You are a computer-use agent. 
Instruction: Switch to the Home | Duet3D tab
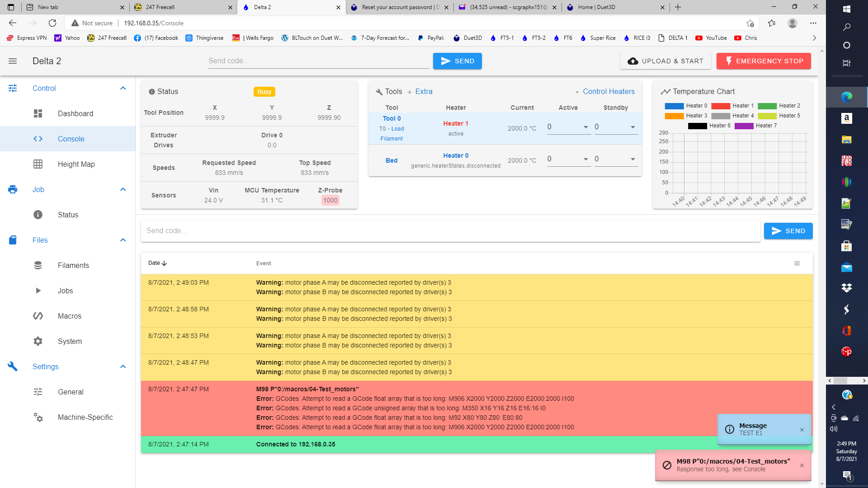616,7
